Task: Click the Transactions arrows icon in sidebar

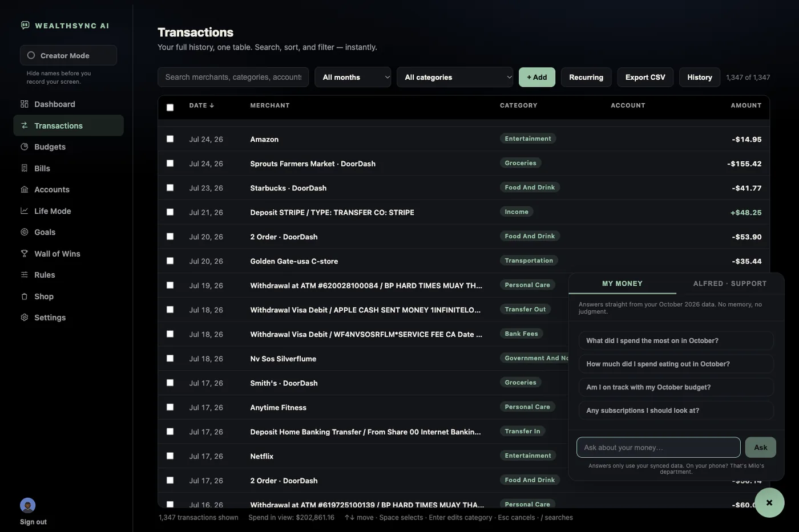Action: point(25,125)
